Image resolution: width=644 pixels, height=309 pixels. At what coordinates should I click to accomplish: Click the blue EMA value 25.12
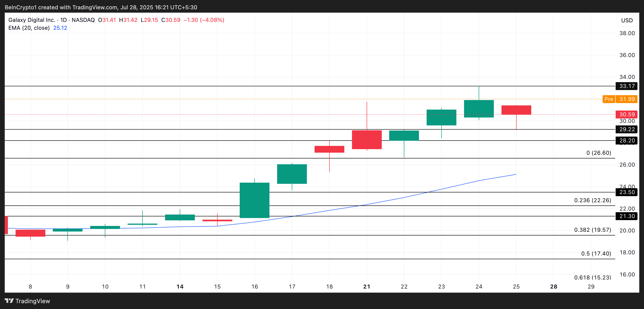click(60, 28)
